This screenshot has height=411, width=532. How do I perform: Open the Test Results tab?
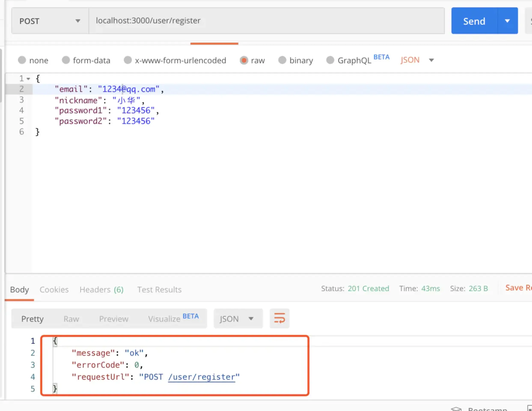(x=159, y=289)
